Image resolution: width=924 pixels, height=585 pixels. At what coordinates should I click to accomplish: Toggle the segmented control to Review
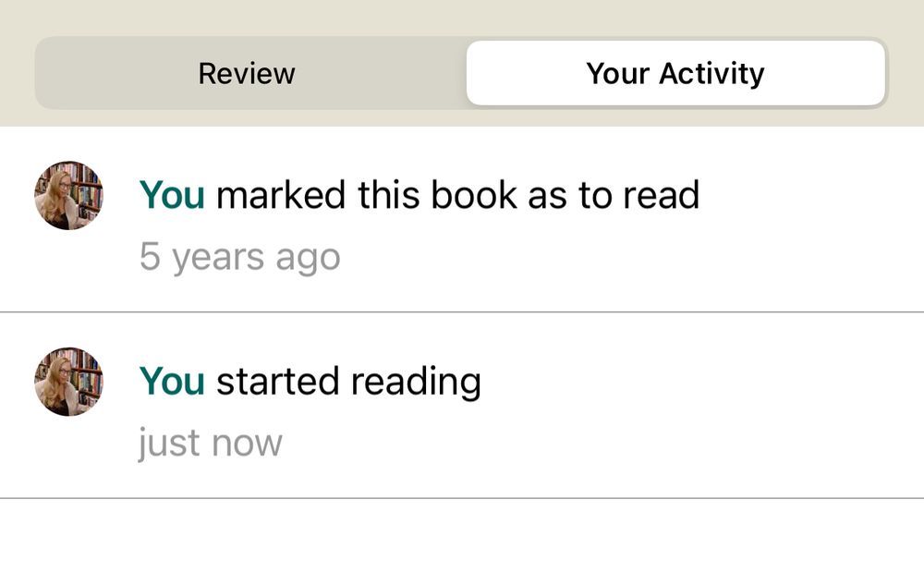point(246,73)
